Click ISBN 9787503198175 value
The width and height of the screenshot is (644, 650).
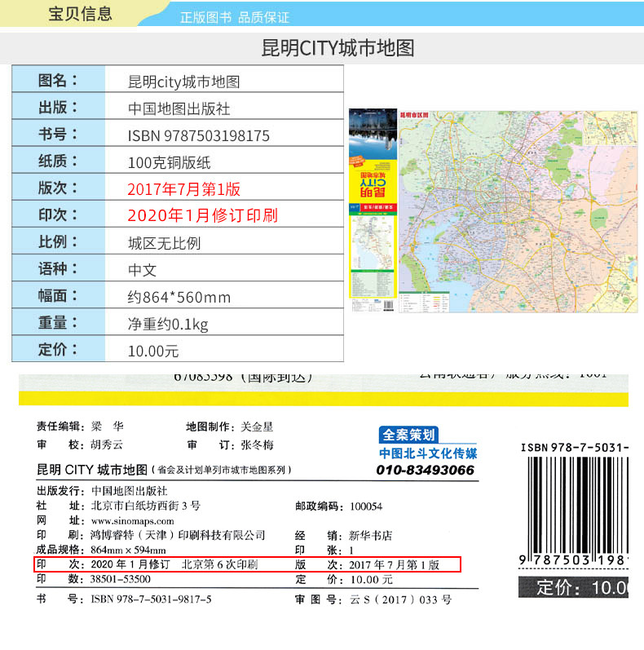199,136
